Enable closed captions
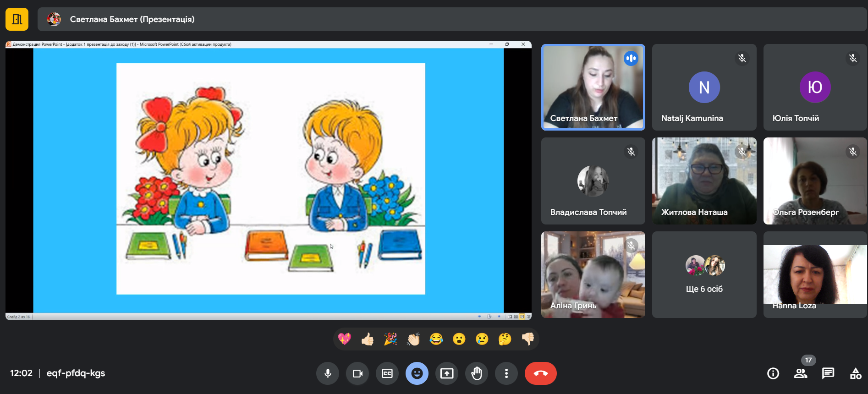 coord(387,373)
